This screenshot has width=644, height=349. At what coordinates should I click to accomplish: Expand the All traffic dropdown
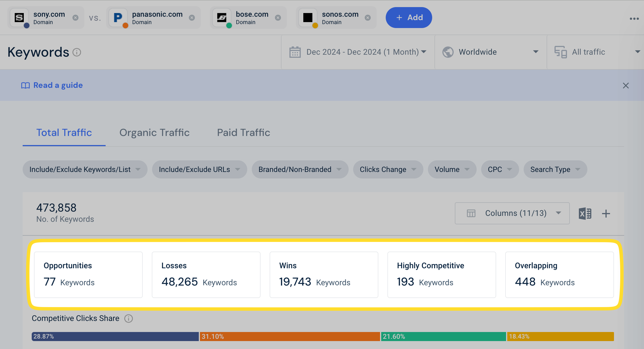point(637,52)
